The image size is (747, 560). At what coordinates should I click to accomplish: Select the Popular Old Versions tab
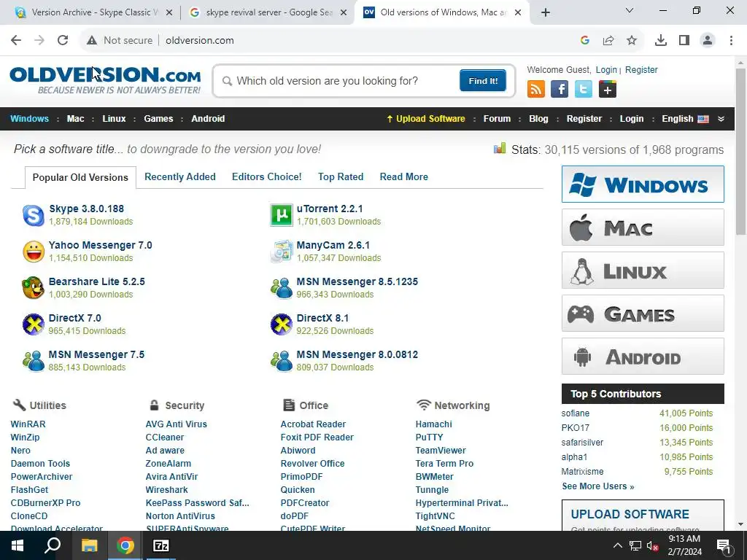coord(80,177)
